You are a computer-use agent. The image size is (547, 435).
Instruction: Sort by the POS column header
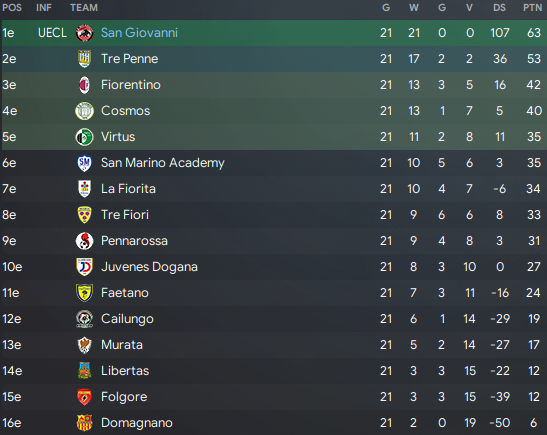click(x=12, y=8)
